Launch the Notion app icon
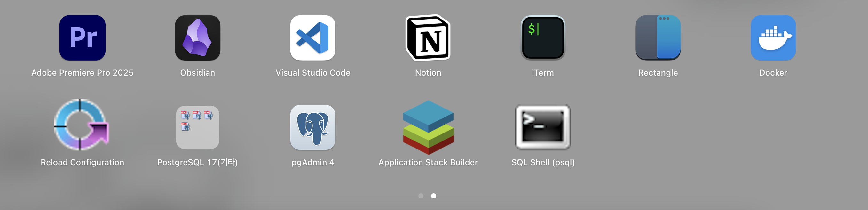 [428, 38]
